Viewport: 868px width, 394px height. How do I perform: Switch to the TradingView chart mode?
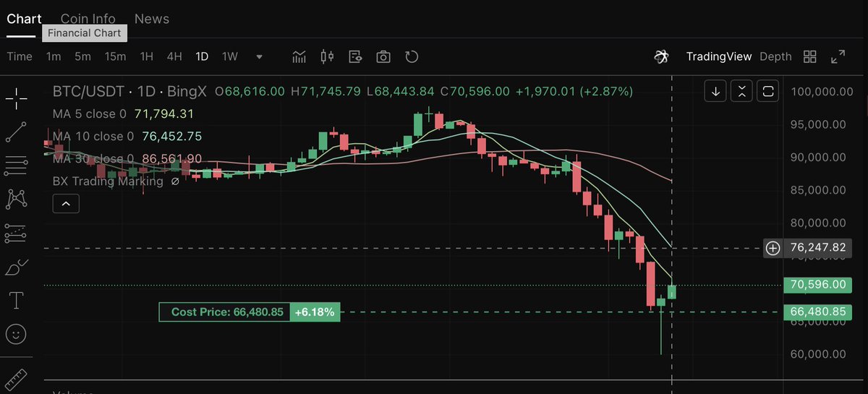click(718, 56)
